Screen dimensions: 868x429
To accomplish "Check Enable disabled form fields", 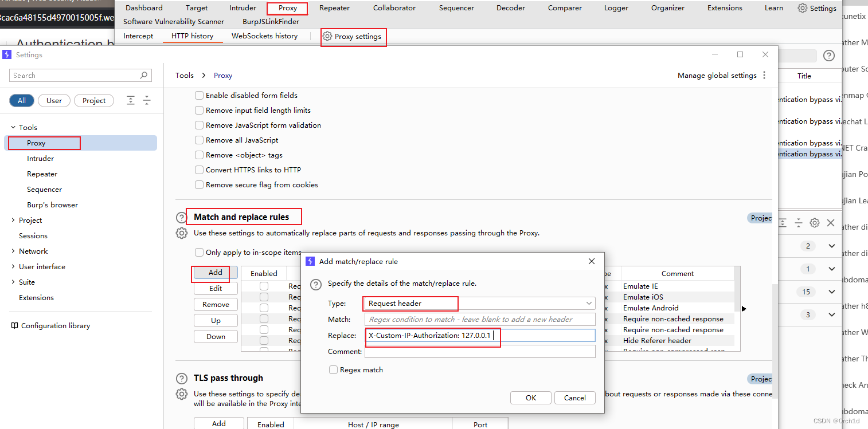I will pos(200,96).
